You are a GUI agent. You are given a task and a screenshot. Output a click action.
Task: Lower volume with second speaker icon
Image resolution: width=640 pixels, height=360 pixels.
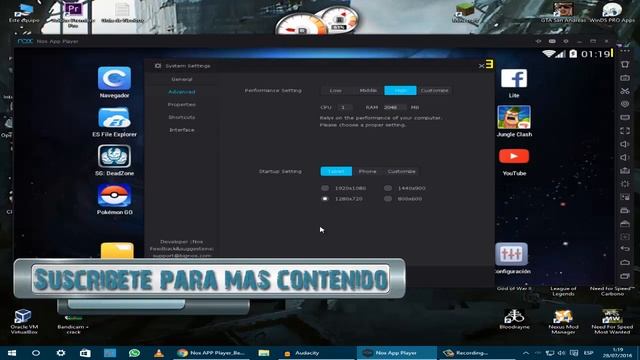[x=624, y=157]
